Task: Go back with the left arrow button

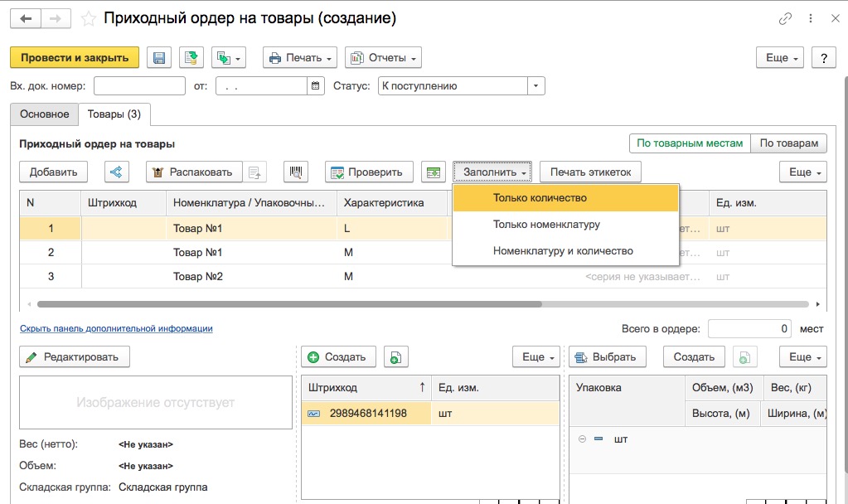Action: 26,18
